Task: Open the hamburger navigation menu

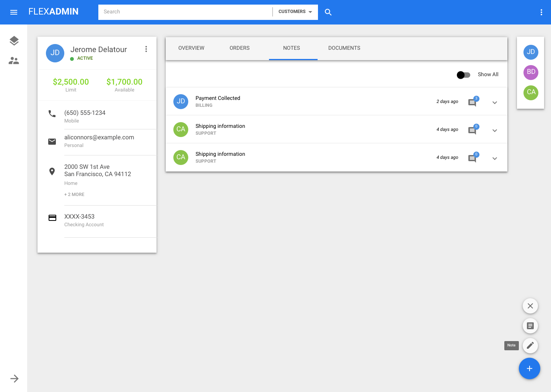Action: (x=14, y=12)
